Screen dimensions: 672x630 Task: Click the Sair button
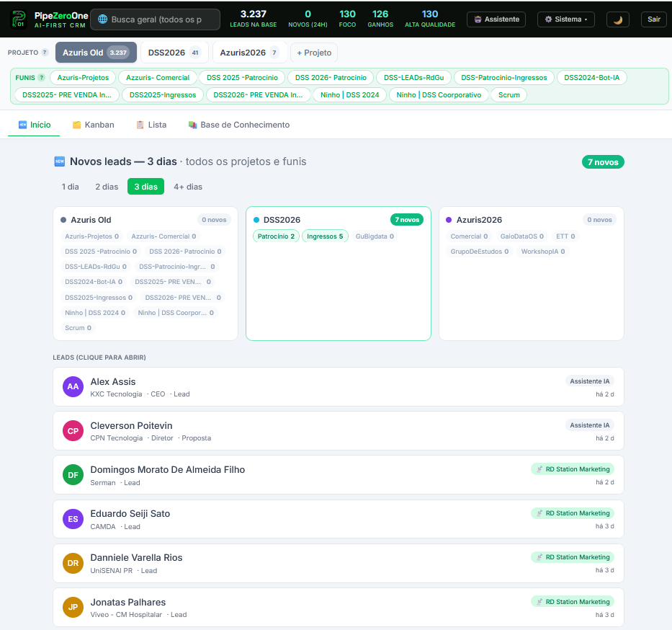(x=653, y=19)
